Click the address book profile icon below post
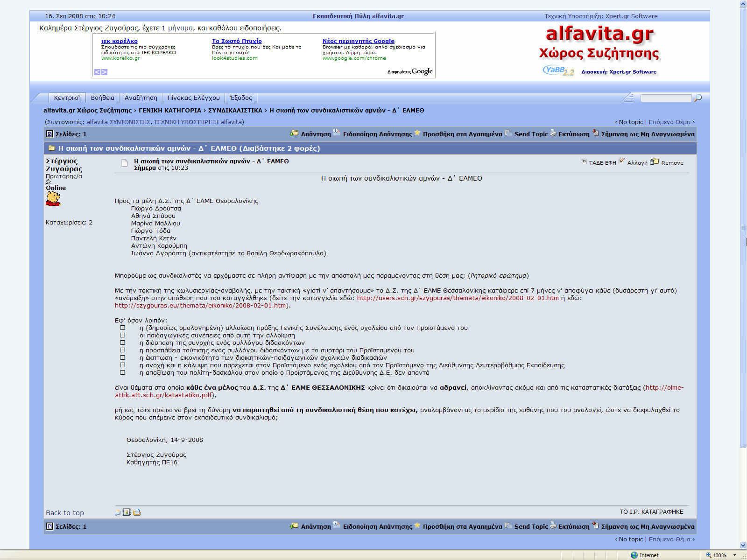Screen dimensions: 747x560 (x=127, y=512)
